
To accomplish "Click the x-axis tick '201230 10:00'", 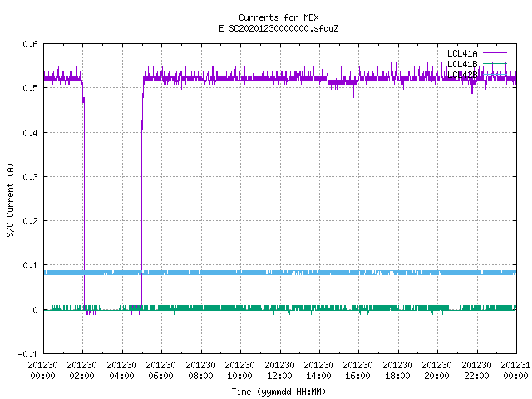I will click(x=240, y=370).
